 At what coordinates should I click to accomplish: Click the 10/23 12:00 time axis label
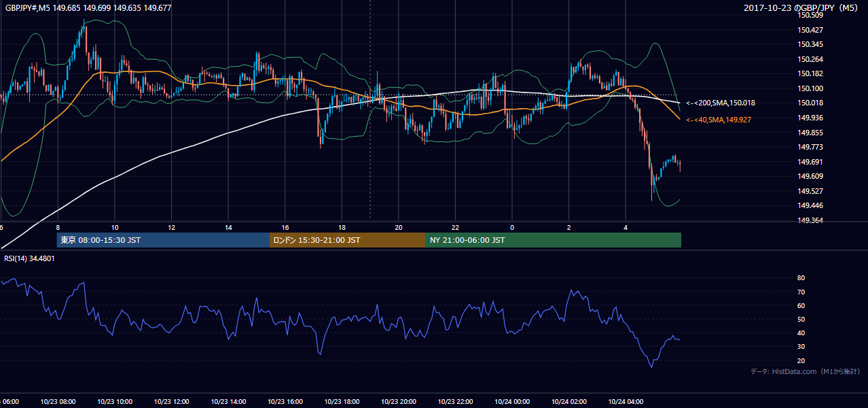pyautogui.click(x=171, y=402)
